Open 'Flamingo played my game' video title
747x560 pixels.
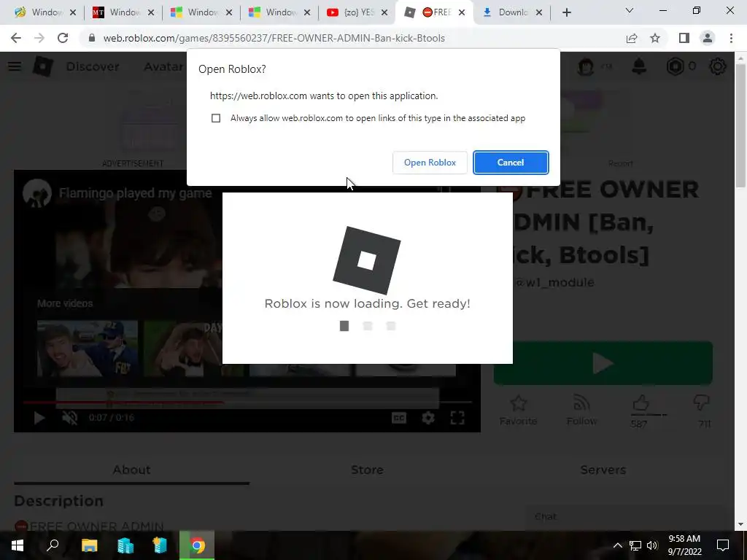click(135, 192)
